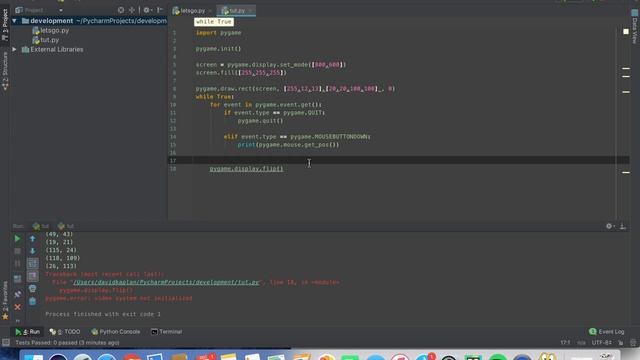Viewport: 640px width, 360px height.
Task: Select the first 'tut' run session tab
Action: point(41,226)
